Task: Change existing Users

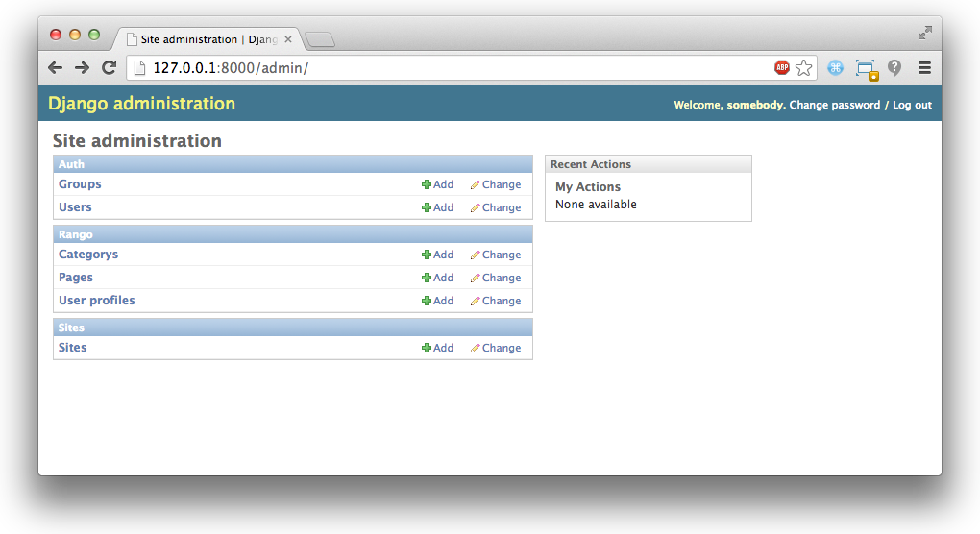Action: (496, 207)
